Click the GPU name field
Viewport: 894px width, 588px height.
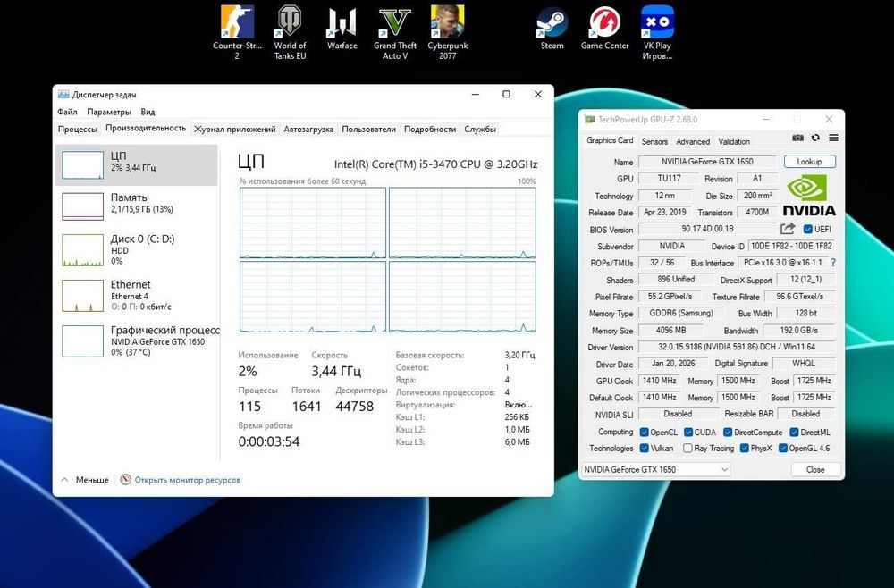tap(707, 162)
